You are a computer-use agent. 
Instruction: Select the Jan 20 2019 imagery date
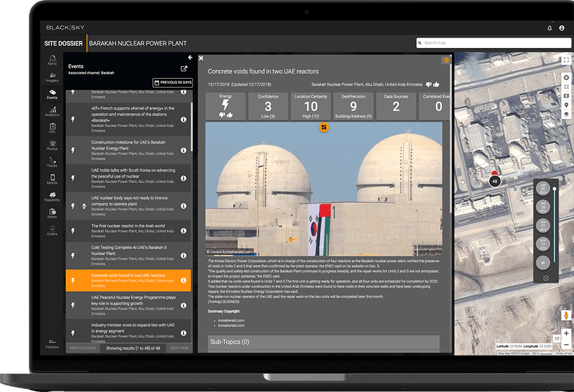pyautogui.click(x=543, y=189)
